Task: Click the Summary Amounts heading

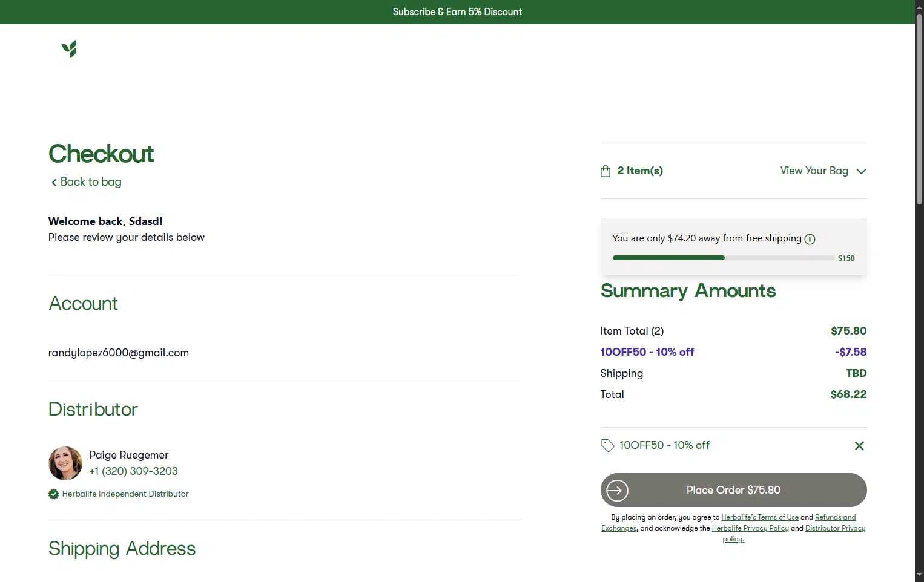Action: [x=688, y=291]
